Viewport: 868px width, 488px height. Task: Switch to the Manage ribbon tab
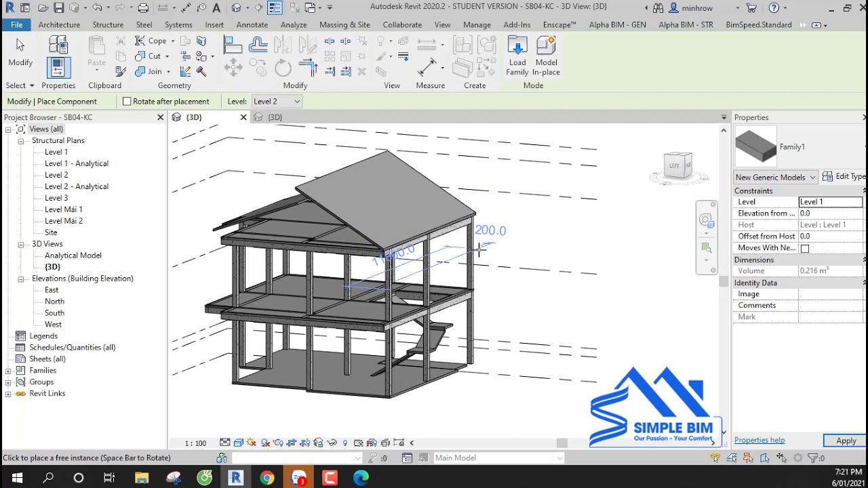point(477,24)
